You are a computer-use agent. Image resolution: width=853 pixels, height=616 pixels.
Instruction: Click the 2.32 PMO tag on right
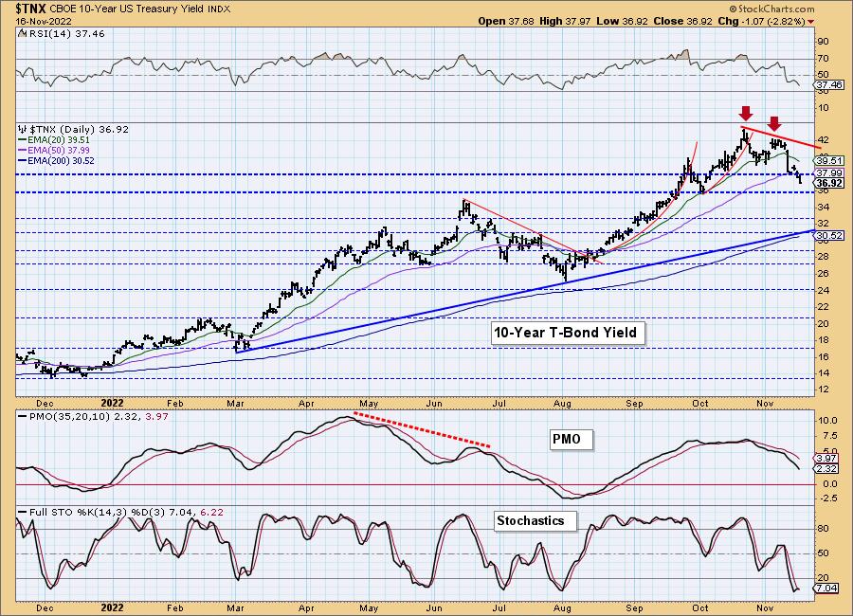pyautogui.click(x=827, y=468)
